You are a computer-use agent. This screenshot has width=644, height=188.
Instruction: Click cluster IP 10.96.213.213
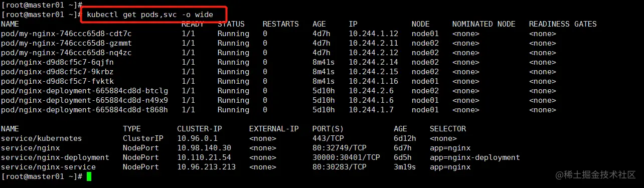tap(207, 167)
